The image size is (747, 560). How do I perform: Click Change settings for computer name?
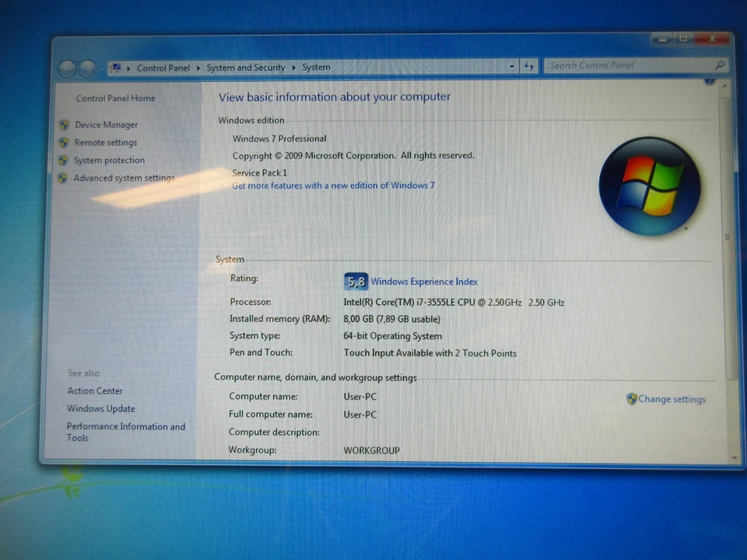tap(672, 399)
